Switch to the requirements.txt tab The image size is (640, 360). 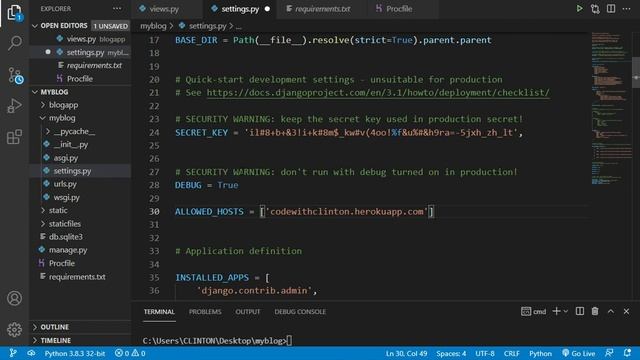(x=322, y=9)
